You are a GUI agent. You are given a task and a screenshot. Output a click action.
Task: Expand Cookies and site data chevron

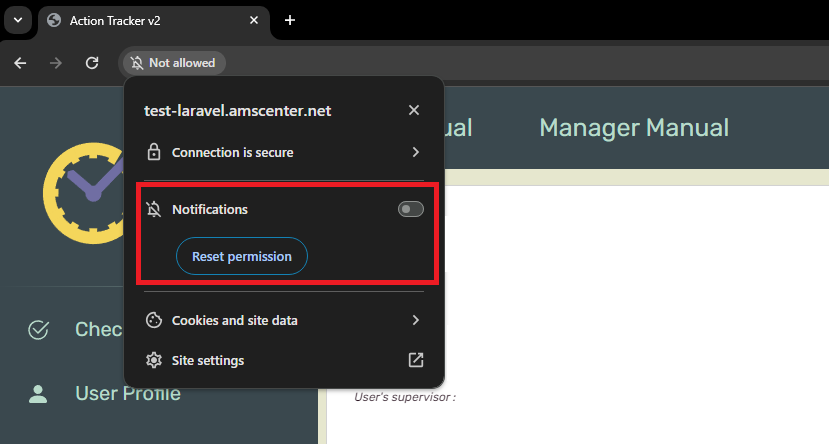coord(415,321)
